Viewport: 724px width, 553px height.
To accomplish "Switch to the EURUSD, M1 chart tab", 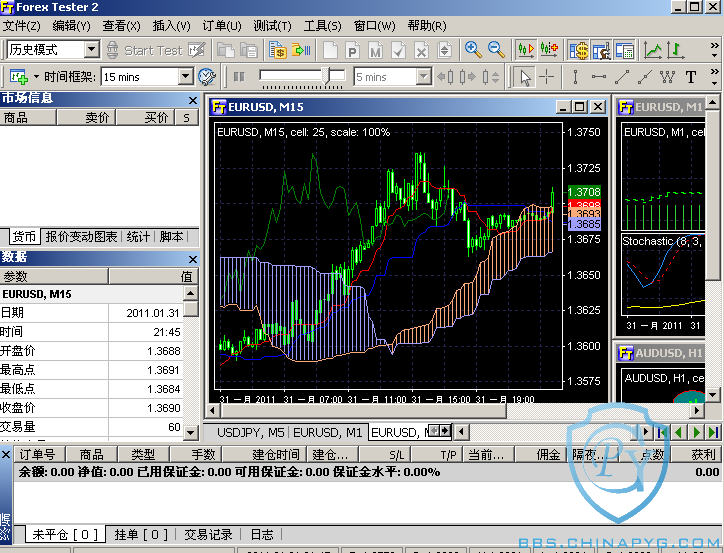I will (x=327, y=433).
